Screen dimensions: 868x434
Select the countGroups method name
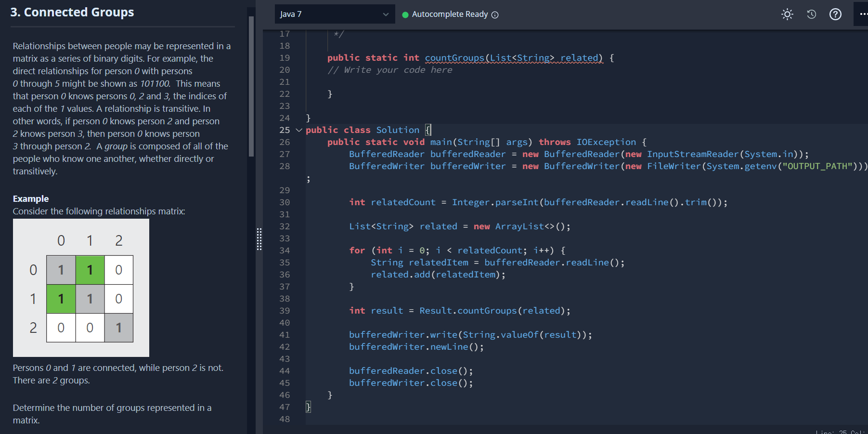[454, 57]
